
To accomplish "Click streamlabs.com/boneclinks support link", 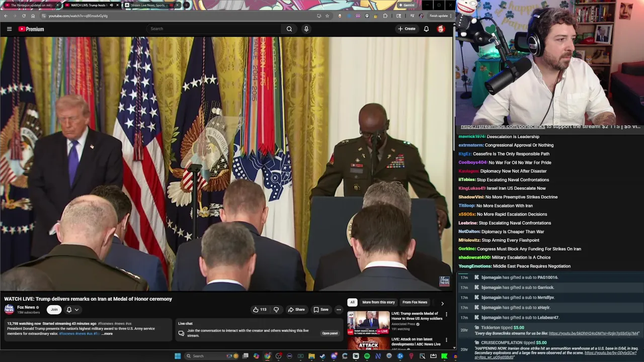I will (503, 127).
